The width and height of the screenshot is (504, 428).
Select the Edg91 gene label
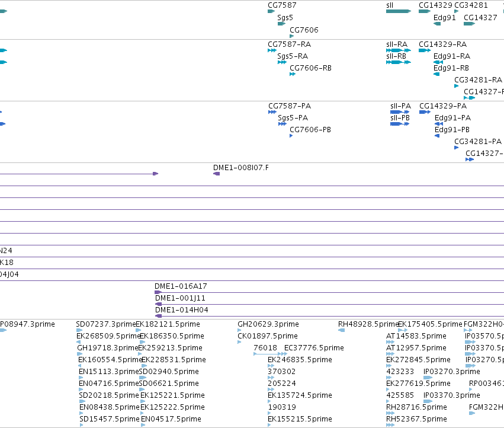pyautogui.click(x=445, y=17)
